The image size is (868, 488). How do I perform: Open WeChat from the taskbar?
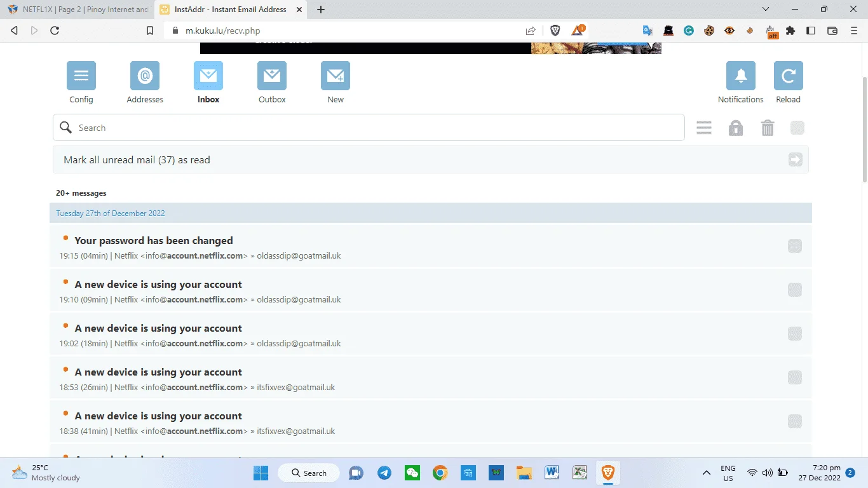click(x=412, y=473)
